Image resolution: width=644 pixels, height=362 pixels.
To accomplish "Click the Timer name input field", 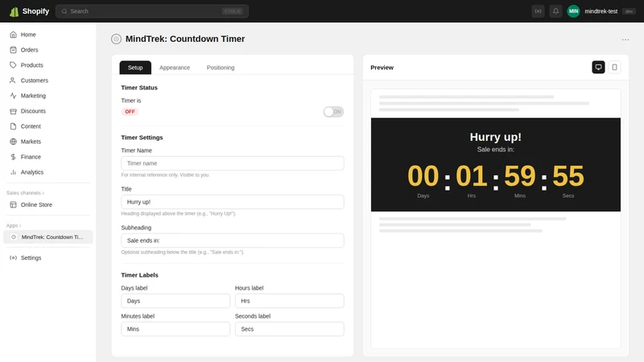I will click(233, 163).
